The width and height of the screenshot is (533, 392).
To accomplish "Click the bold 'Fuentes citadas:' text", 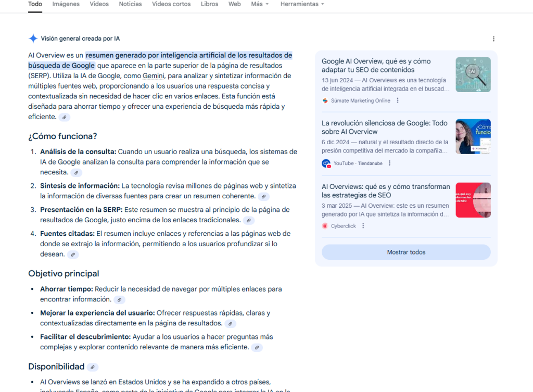I will tap(67, 234).
